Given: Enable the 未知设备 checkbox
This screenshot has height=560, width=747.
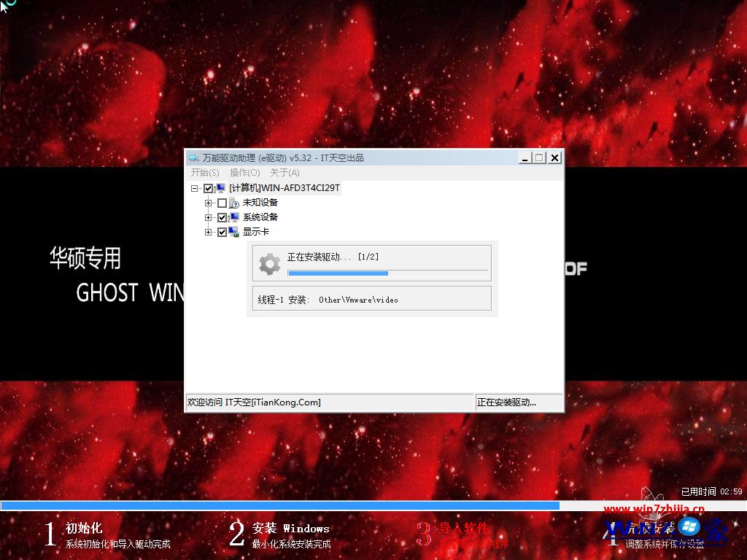Looking at the screenshot, I should click(x=222, y=203).
